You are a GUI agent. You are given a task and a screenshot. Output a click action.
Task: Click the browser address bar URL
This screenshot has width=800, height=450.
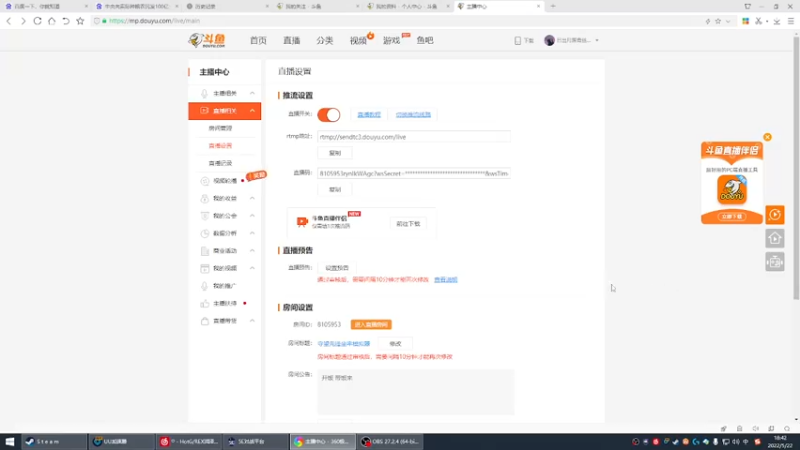[154, 21]
